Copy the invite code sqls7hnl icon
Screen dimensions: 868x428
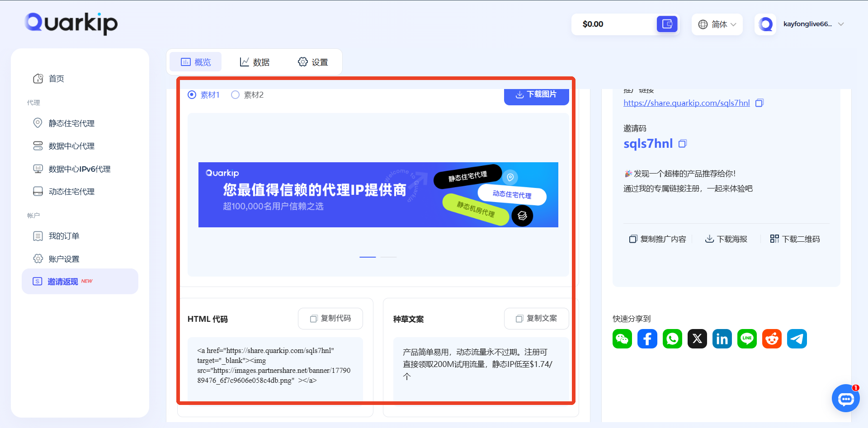pyautogui.click(x=683, y=144)
